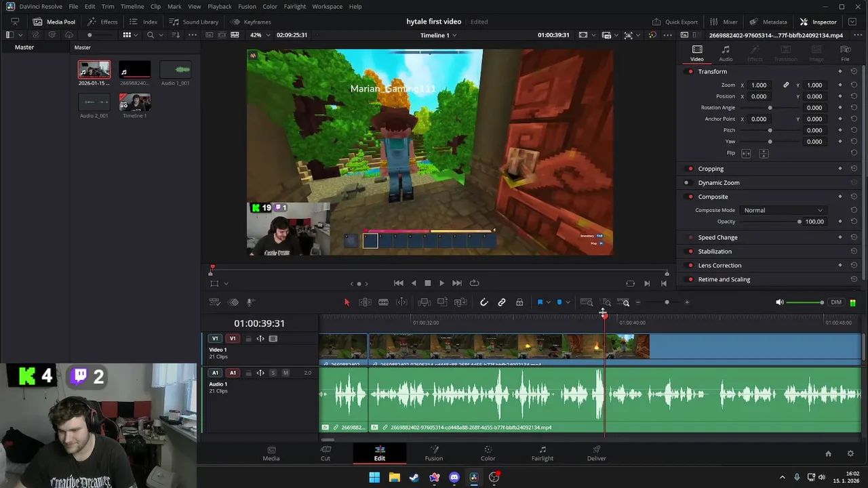The width and height of the screenshot is (868, 488).
Task: Click the Overwrite Clip icon
Action: (442, 302)
